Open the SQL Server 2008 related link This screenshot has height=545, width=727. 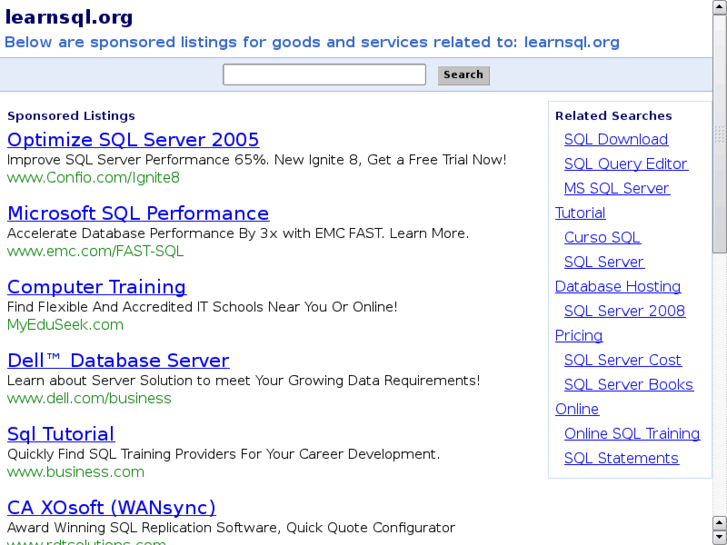[x=625, y=311]
